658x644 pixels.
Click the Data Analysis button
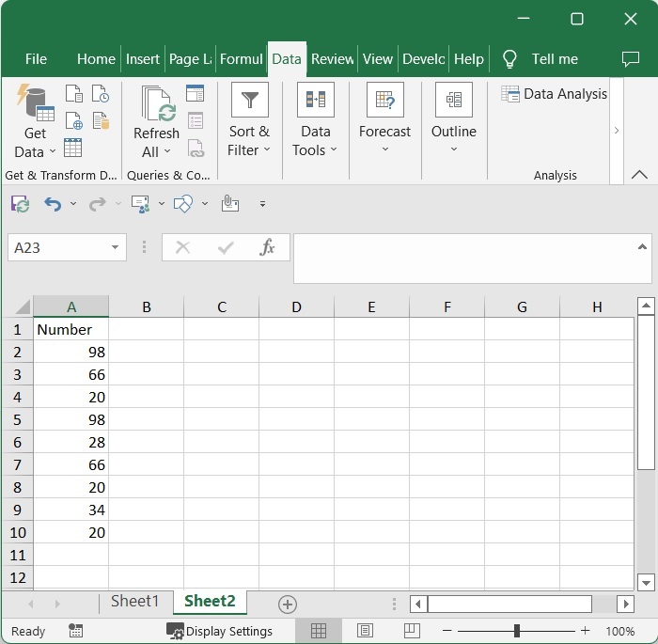555,94
